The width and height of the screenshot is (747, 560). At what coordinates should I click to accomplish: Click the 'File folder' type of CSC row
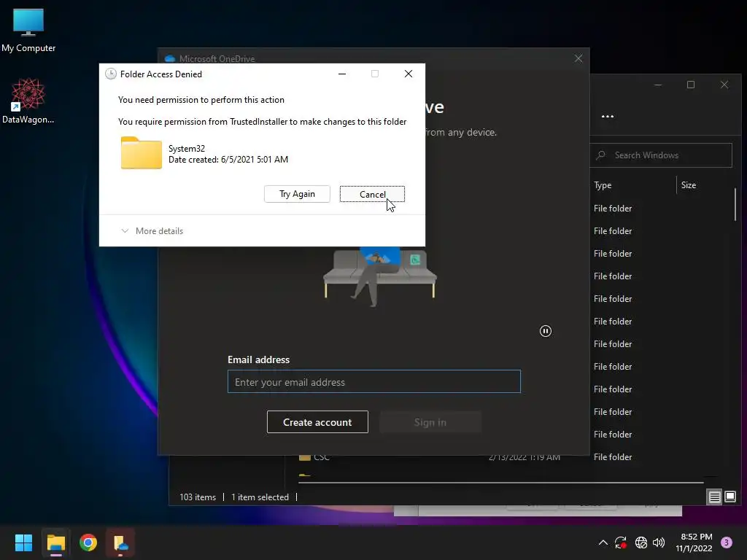coord(613,457)
